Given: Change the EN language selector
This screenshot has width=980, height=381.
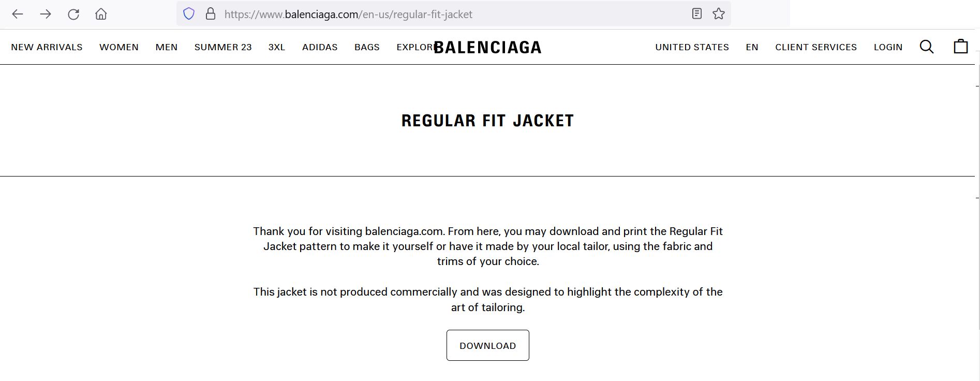Looking at the screenshot, I should (x=752, y=47).
